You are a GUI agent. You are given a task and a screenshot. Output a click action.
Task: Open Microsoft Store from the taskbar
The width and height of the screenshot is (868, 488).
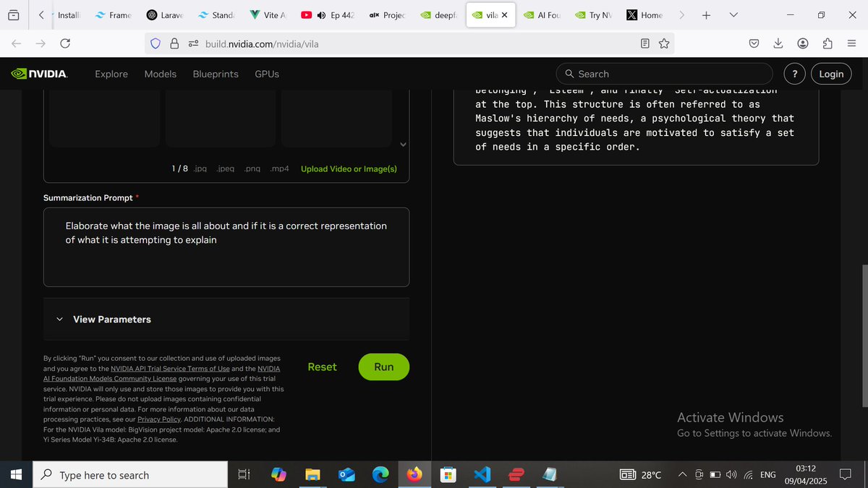click(x=448, y=475)
